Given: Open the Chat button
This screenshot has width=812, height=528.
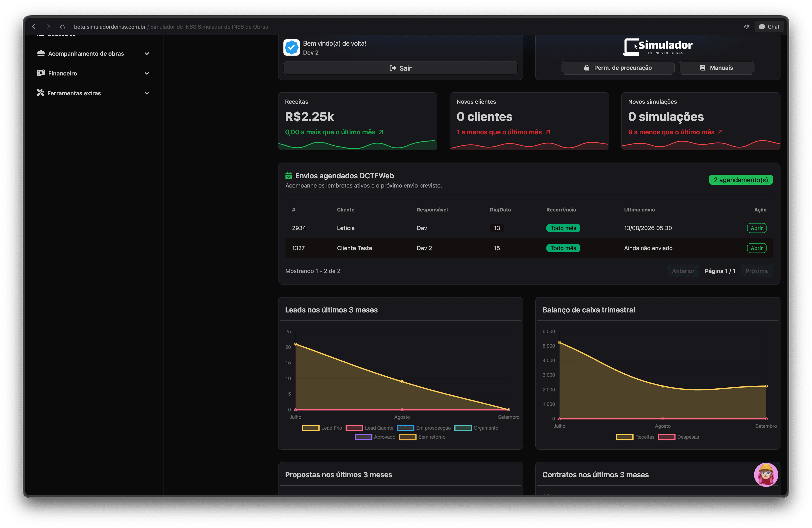Looking at the screenshot, I should click(x=769, y=27).
